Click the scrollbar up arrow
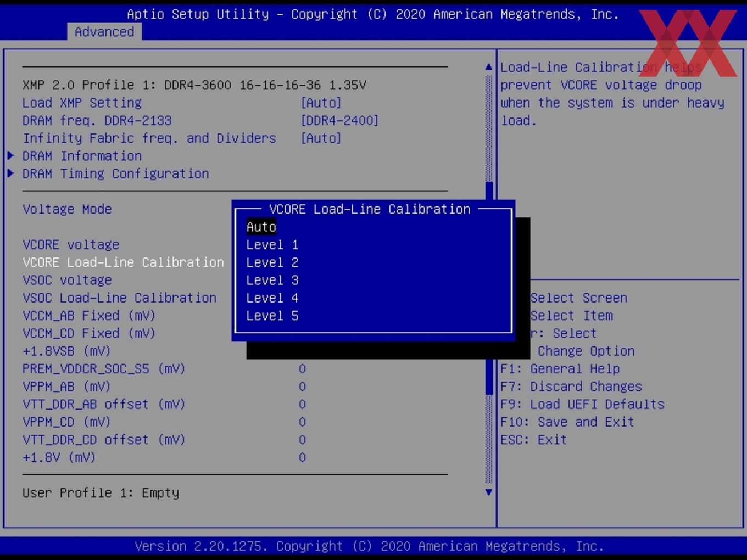This screenshot has width=747, height=560. tap(489, 67)
